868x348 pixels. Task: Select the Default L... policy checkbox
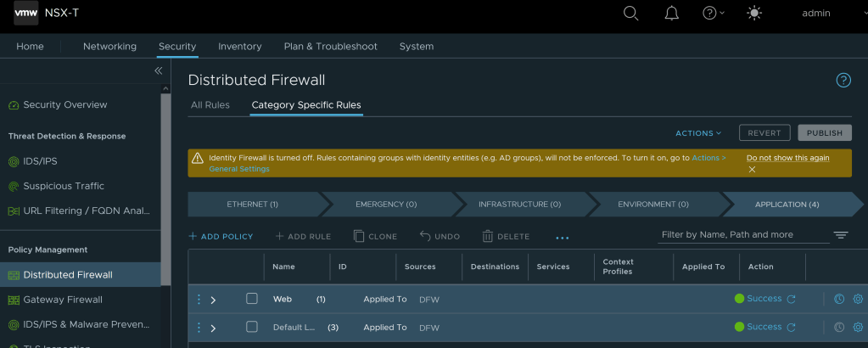(252, 327)
